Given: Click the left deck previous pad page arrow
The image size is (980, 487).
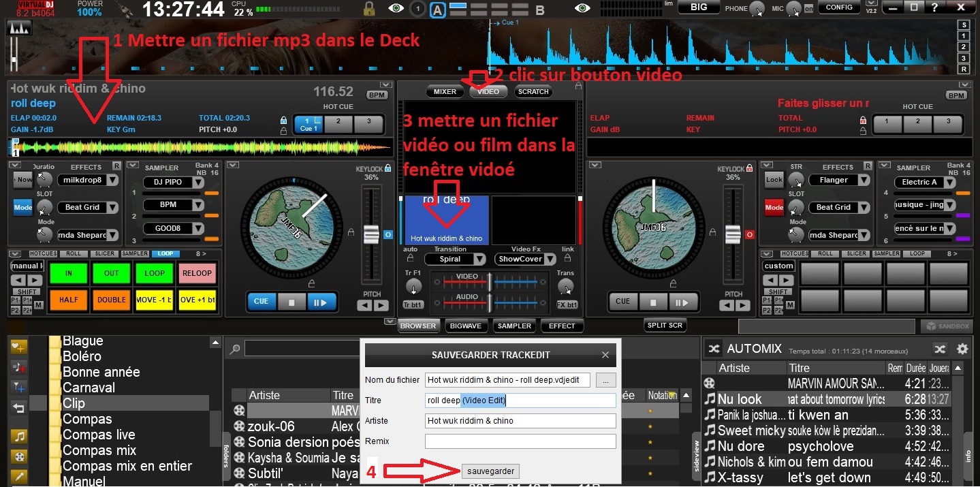Looking at the screenshot, I should (x=18, y=281).
